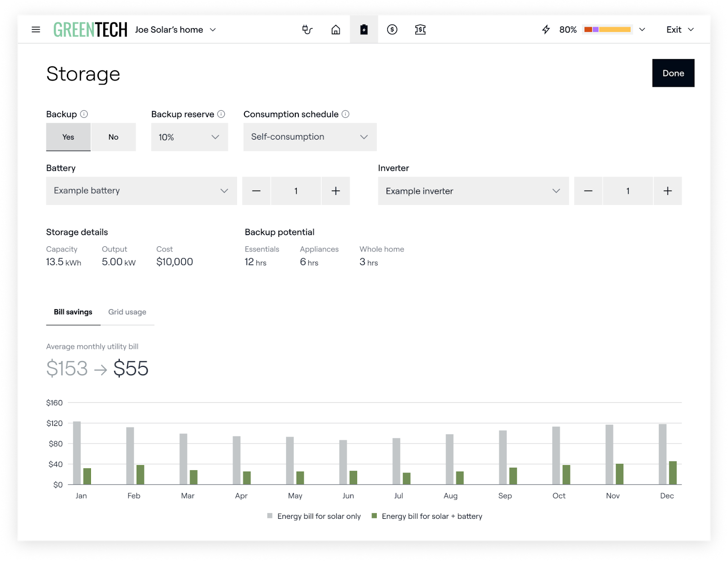This screenshot has height=561, width=728.
Task: Open the dollar pricing icon
Action: pyautogui.click(x=392, y=30)
